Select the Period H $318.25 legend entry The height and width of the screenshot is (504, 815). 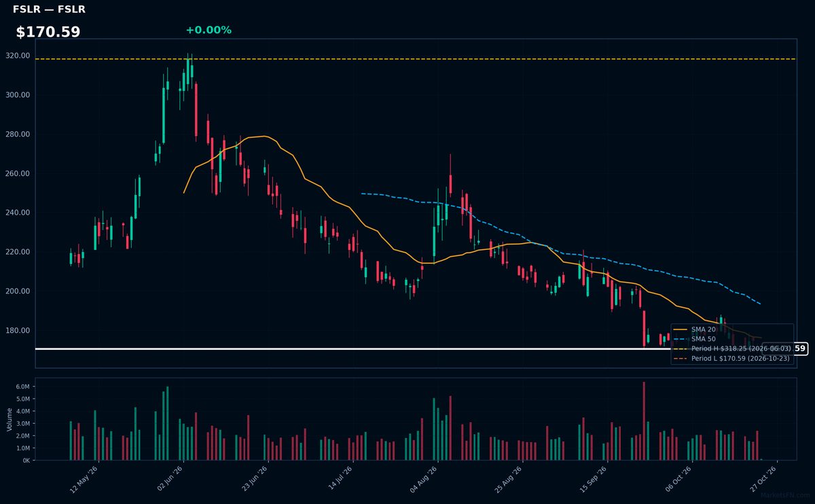click(x=732, y=348)
